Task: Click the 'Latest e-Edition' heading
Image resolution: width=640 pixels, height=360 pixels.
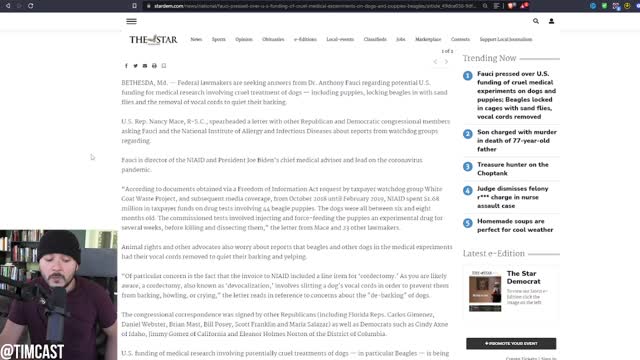Action: (493, 253)
